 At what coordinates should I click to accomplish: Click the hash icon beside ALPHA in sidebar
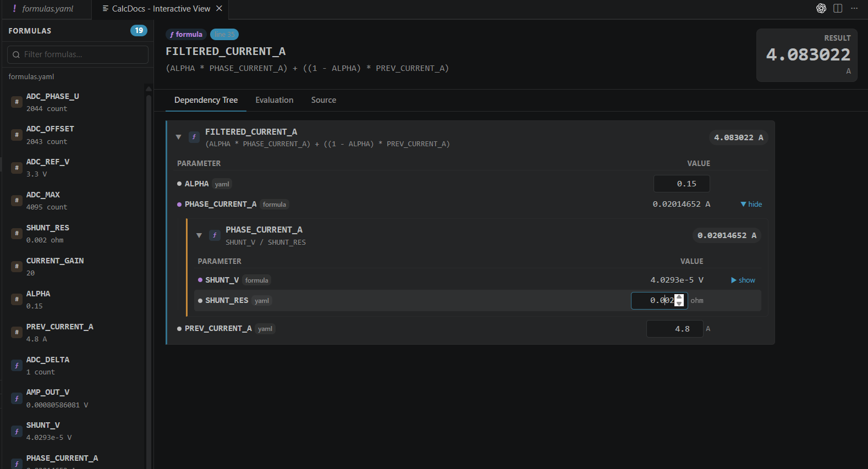17,300
